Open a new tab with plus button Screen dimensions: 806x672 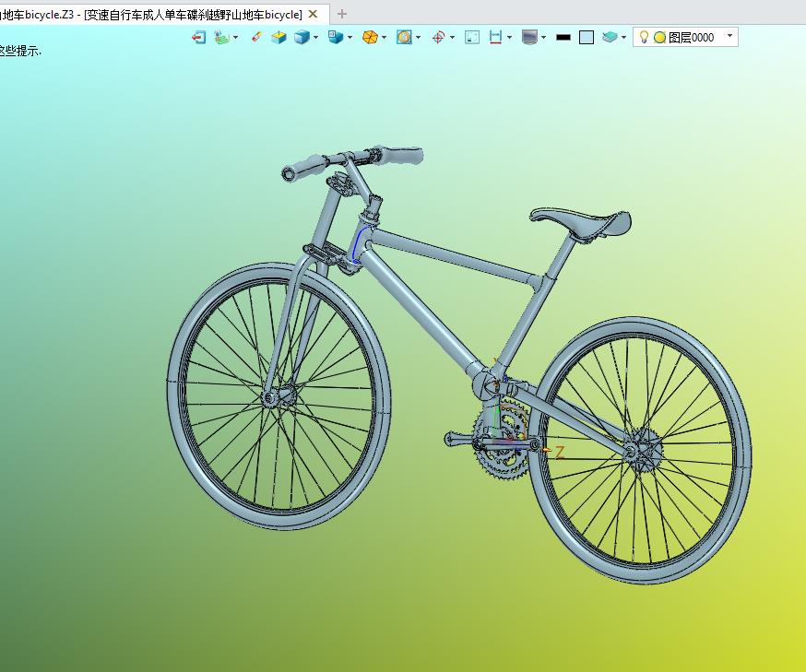tap(342, 15)
